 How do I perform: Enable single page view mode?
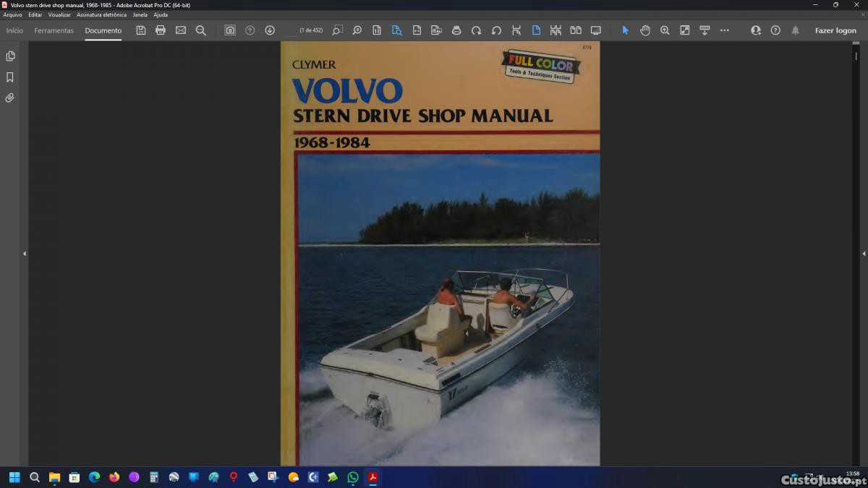pos(536,30)
